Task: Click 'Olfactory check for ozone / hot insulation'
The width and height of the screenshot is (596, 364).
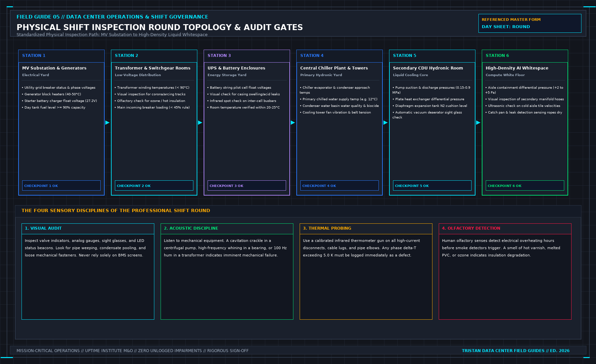Action: 150,101
